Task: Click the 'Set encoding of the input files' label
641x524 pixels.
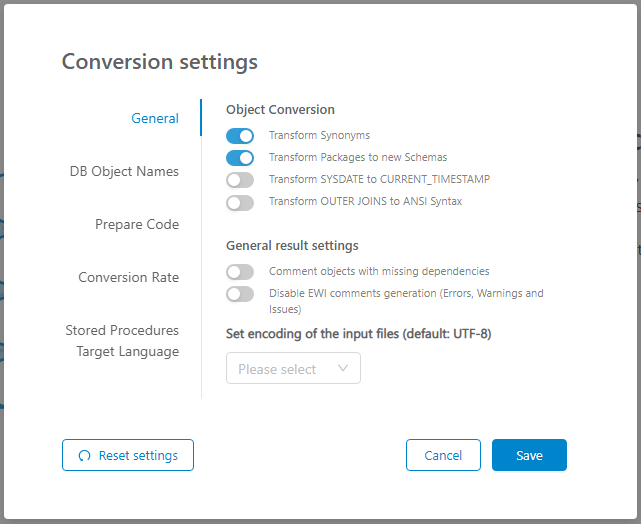Action: (x=358, y=334)
